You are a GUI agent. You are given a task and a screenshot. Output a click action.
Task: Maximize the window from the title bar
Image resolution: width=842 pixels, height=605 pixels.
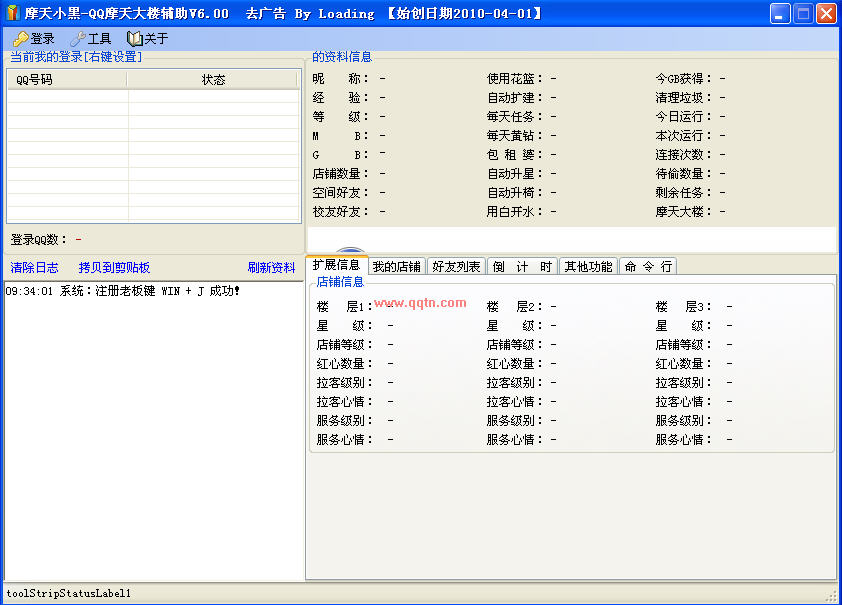(x=803, y=14)
